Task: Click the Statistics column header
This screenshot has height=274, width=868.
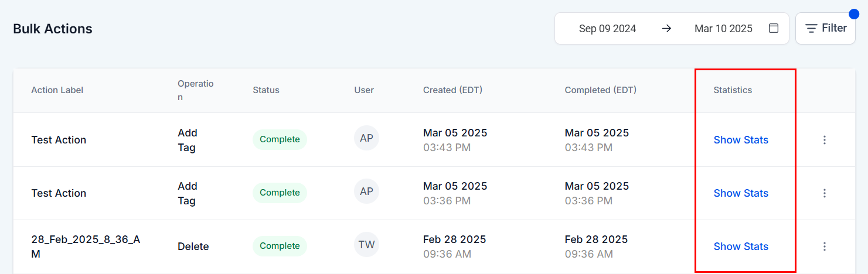Action: coord(733,90)
